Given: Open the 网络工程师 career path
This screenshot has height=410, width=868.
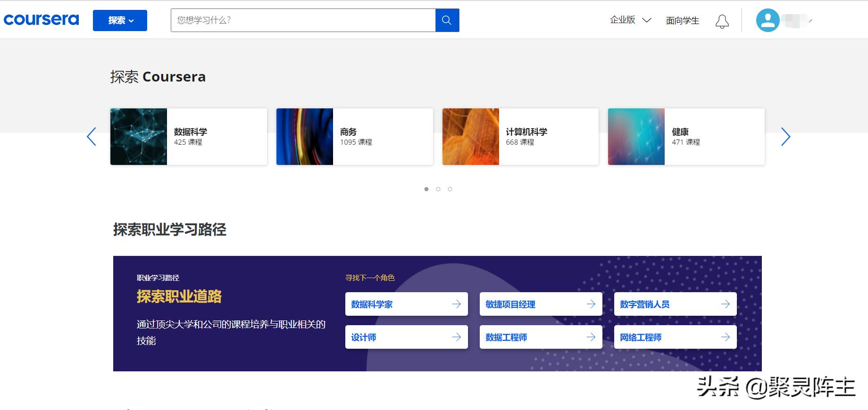Looking at the screenshot, I should tap(676, 337).
